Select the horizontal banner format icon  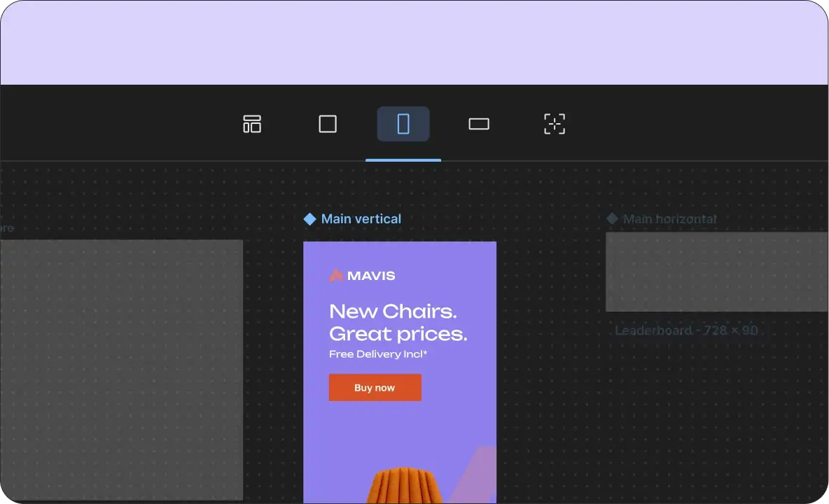click(x=479, y=123)
